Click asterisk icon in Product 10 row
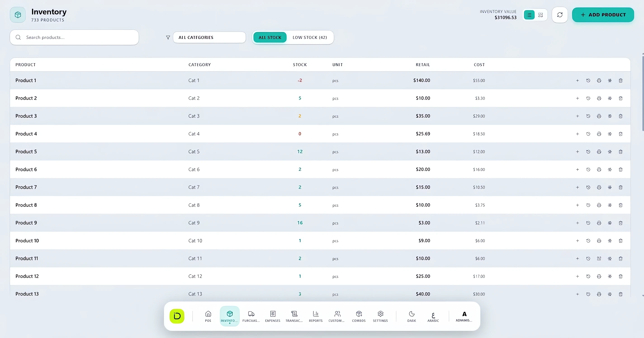644x338 pixels. [610, 241]
